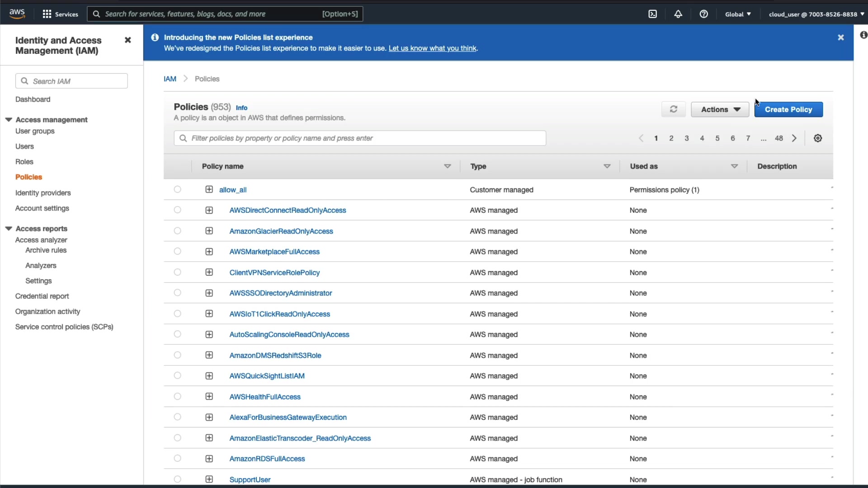Open the Services grid menu
The width and height of the screenshot is (868, 488).
coord(60,14)
